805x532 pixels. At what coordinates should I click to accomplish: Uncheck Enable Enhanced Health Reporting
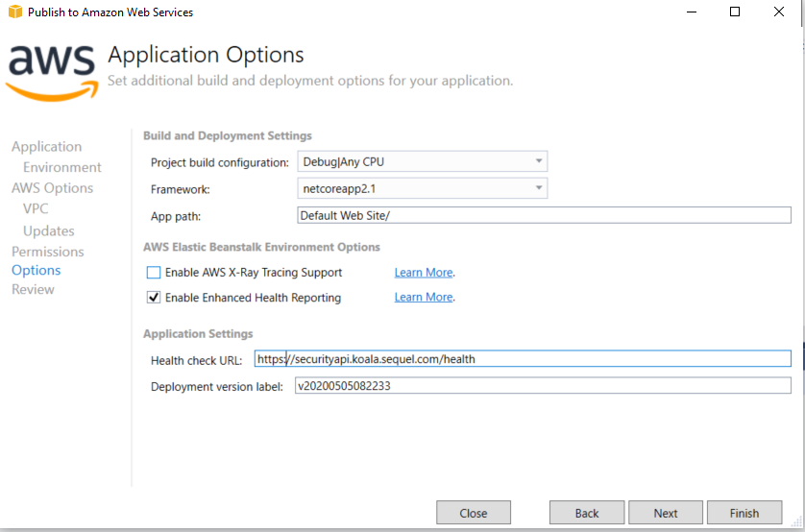154,298
